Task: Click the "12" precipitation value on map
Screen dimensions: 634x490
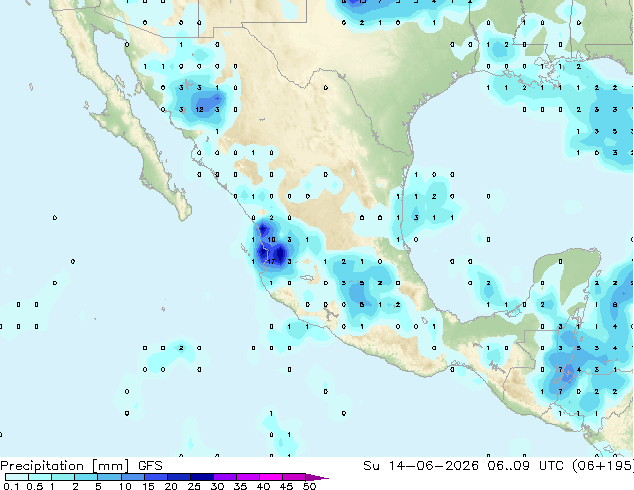Action: click(x=199, y=109)
